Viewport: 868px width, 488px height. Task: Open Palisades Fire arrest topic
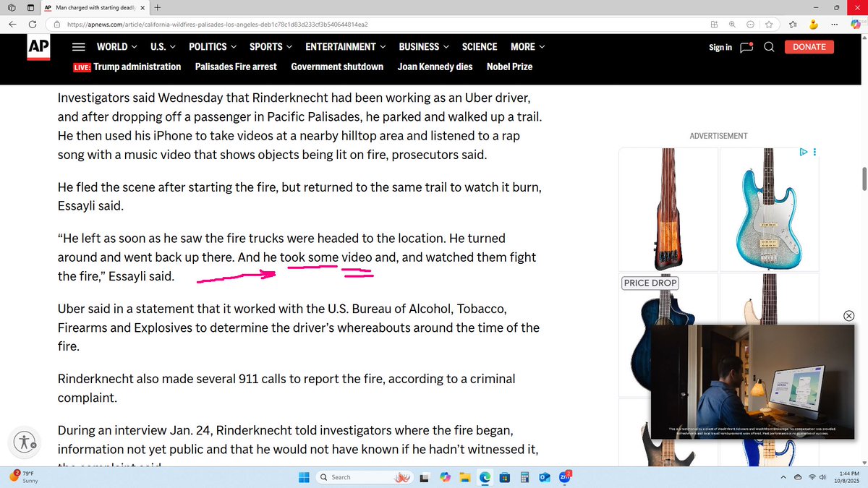click(236, 67)
